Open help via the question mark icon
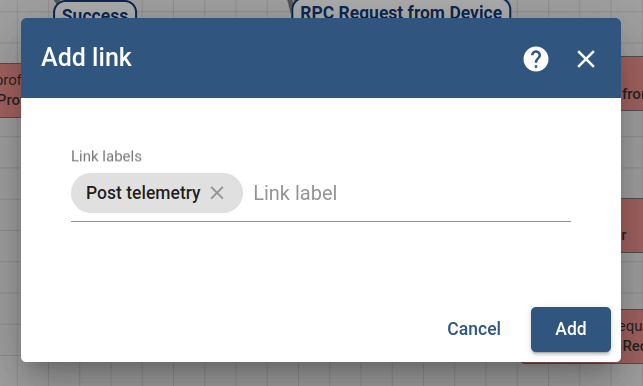This screenshot has height=386, width=643. click(x=536, y=59)
